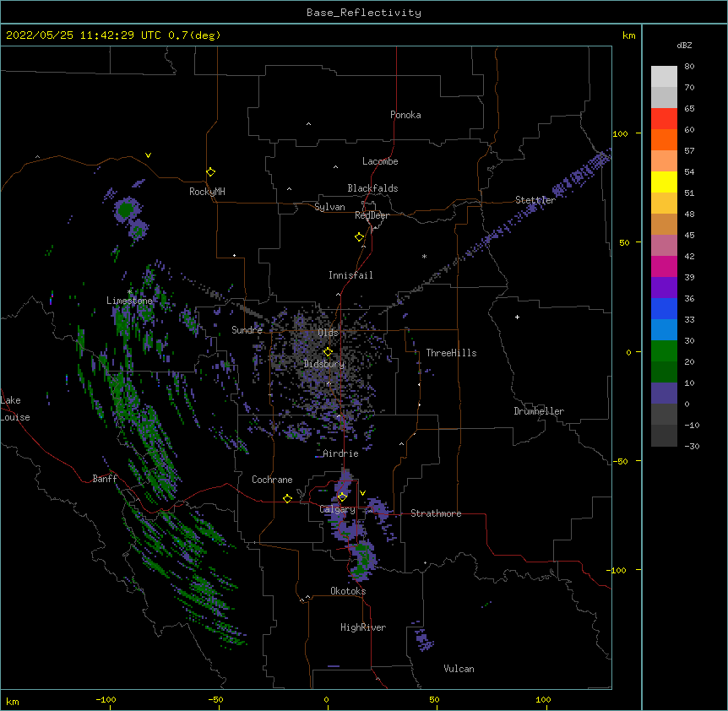Click the HighRiver label
Viewport: 728px width, 711px height.
coord(363,627)
